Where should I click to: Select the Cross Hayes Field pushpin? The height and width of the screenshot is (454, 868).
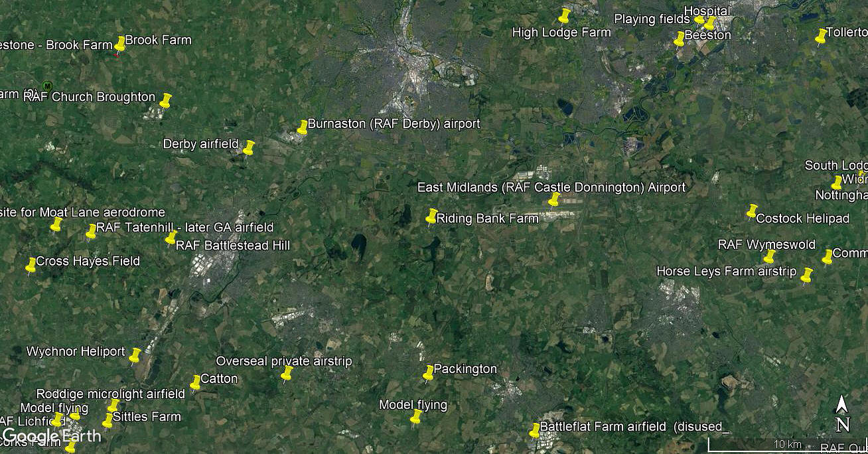tap(31, 265)
